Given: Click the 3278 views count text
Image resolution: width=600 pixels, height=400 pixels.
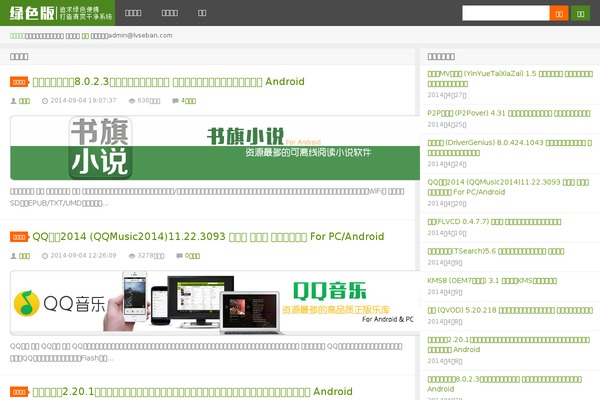Looking at the screenshot, I should (151, 256).
